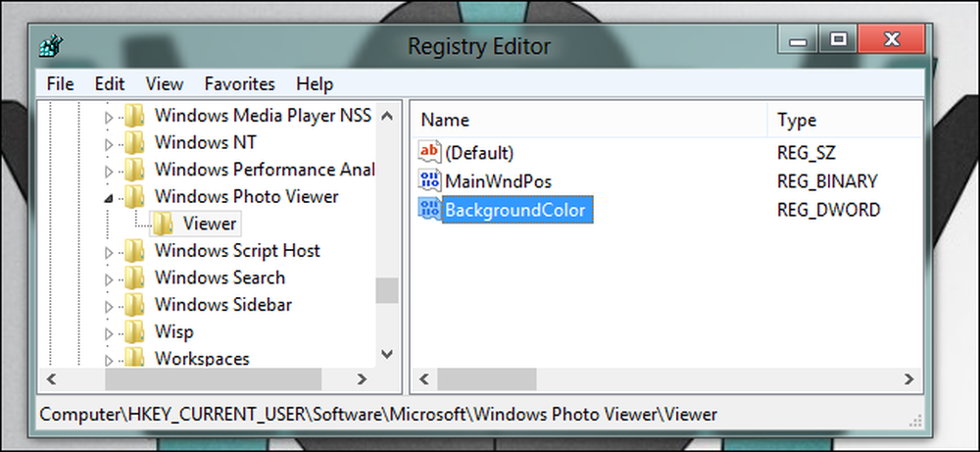
Task: Select the (Default) value name
Action: click(479, 153)
